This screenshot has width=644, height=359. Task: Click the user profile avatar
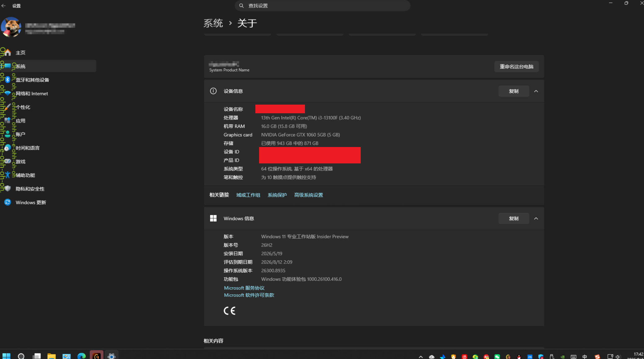tap(11, 27)
